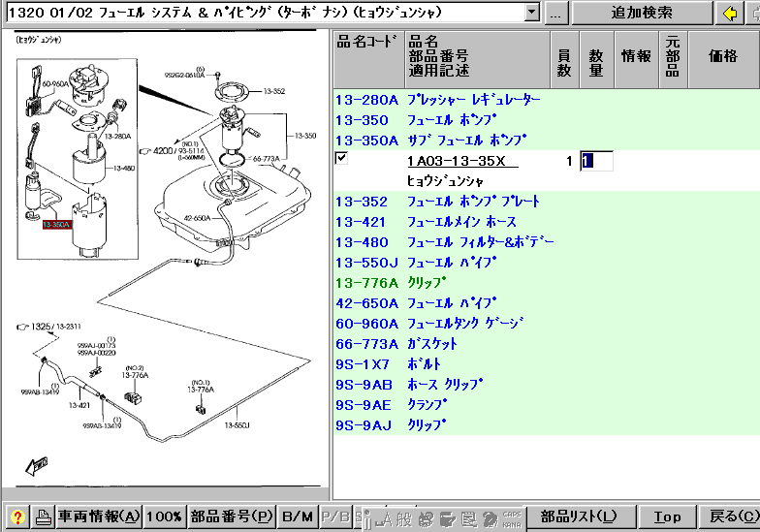Viewport: 760px width, 532px height.
Task: Click the B/M button
Action: point(298,517)
